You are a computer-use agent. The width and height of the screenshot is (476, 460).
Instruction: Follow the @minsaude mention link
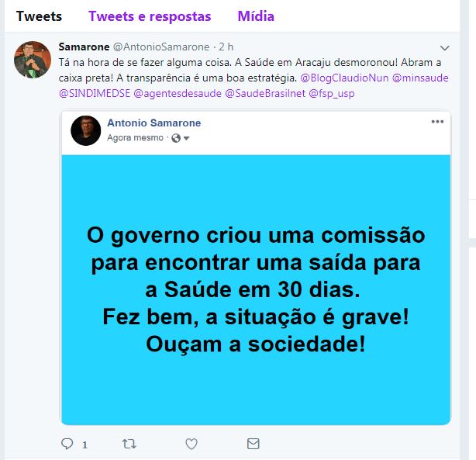(x=420, y=78)
